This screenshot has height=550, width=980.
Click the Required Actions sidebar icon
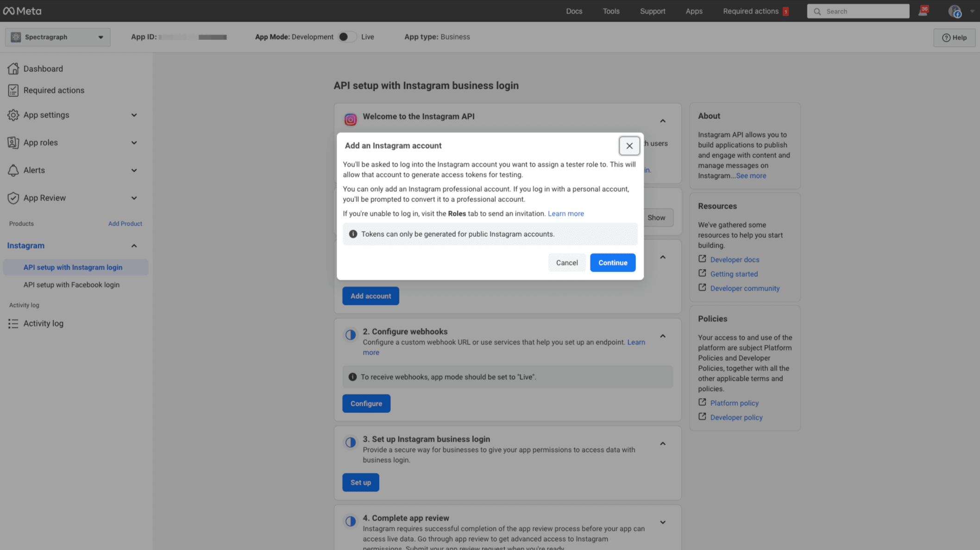13,89
